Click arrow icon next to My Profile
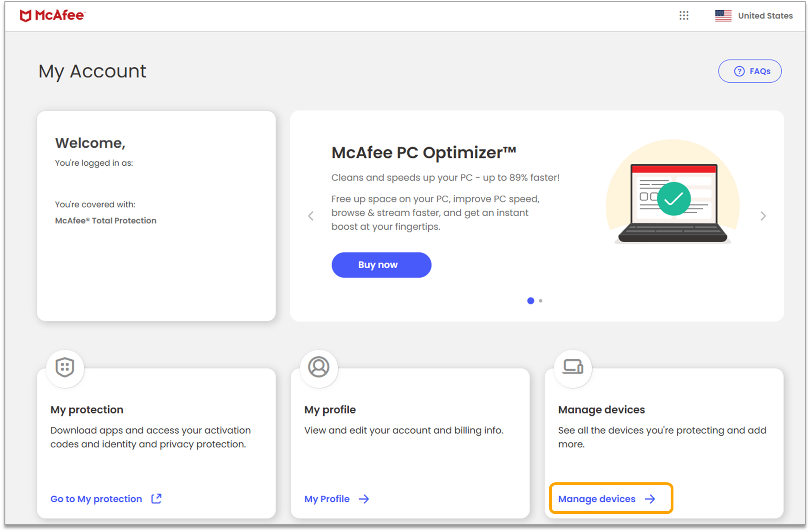The height and width of the screenshot is (532, 810). [x=364, y=499]
